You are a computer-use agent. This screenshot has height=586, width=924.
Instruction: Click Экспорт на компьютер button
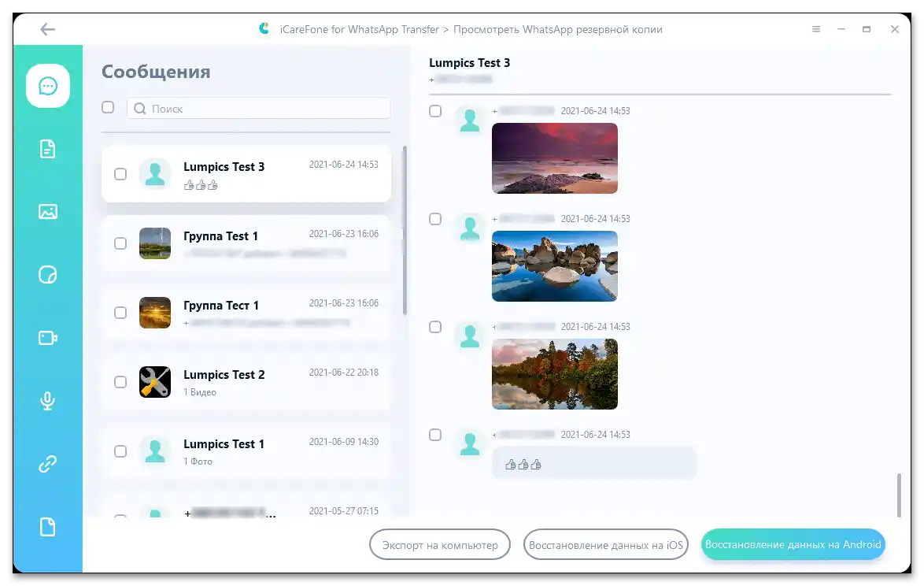440,545
